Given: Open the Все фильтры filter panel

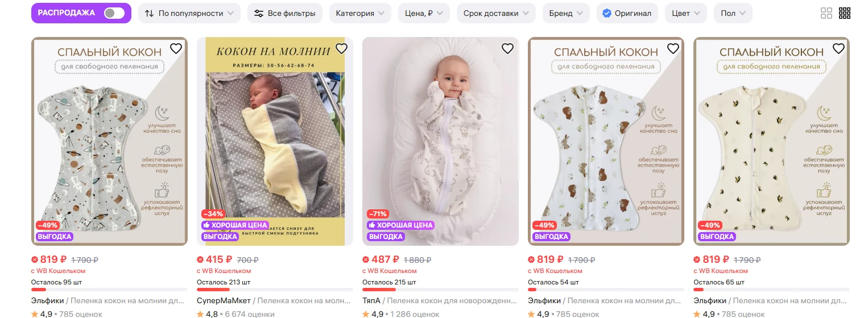Looking at the screenshot, I should (x=285, y=13).
